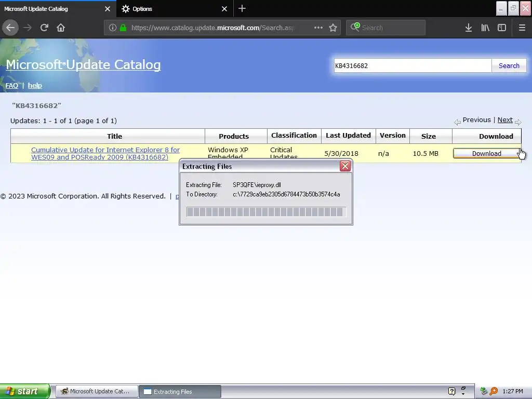Click Download button for KB4316682

[486, 153]
